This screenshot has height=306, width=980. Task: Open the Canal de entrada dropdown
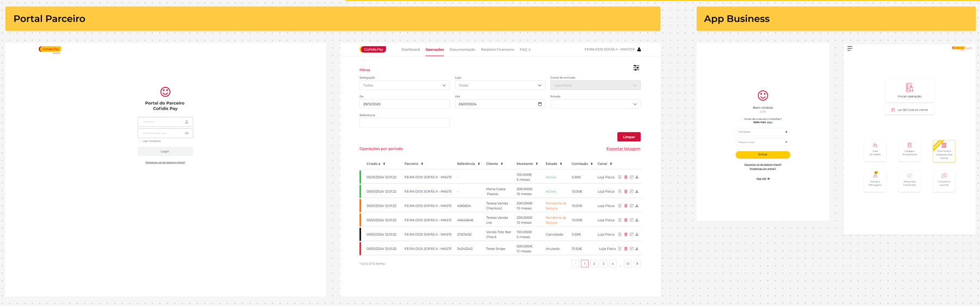tap(595, 85)
